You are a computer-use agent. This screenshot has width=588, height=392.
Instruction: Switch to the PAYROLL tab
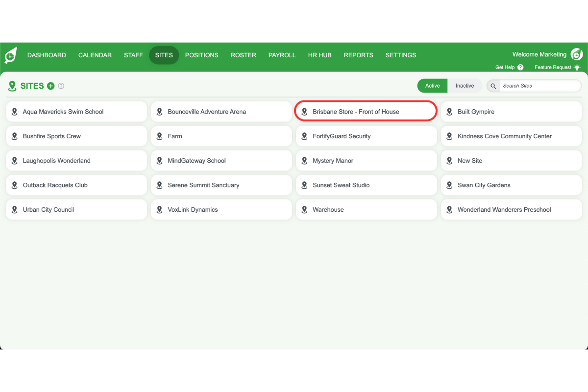click(282, 55)
